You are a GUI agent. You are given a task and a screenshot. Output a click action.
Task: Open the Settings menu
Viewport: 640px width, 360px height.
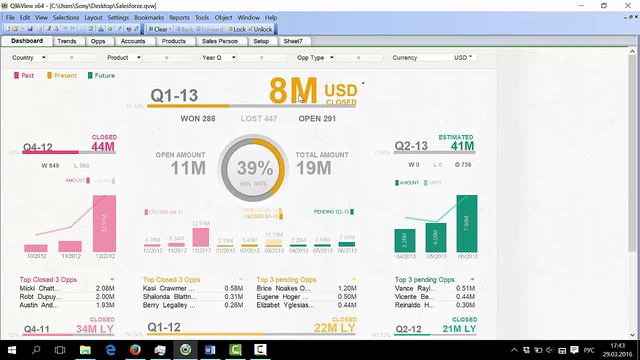click(x=118, y=18)
